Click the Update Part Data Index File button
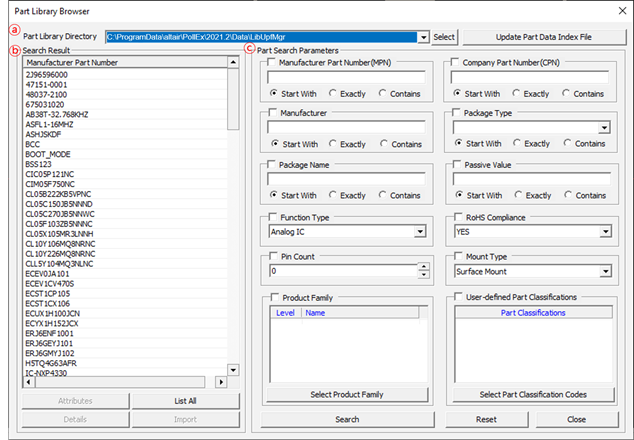This screenshot has width=634, height=440. click(542, 37)
